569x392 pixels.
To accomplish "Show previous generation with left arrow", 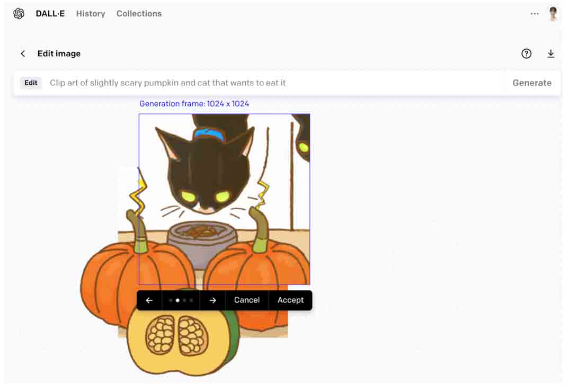I will 149,300.
